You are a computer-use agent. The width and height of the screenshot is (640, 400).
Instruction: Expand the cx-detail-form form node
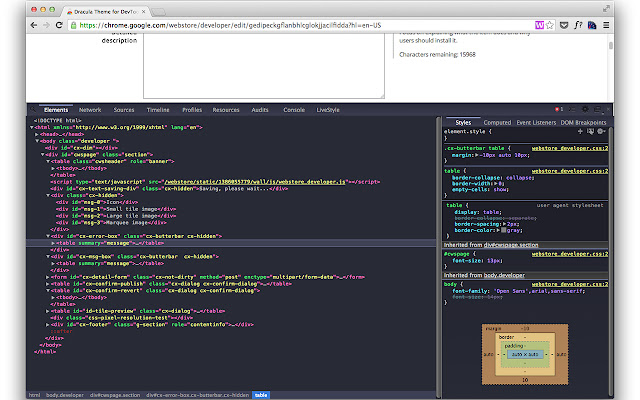pyautogui.click(x=49, y=277)
